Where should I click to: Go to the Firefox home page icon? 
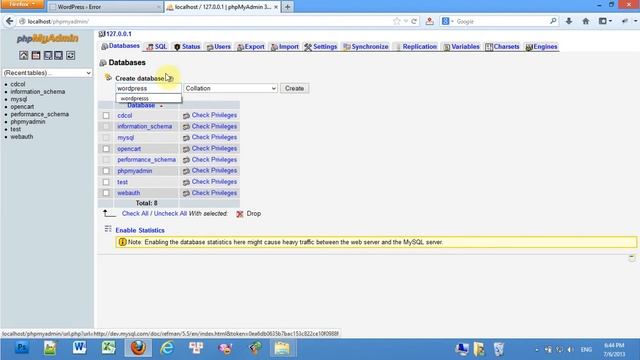coord(586,21)
